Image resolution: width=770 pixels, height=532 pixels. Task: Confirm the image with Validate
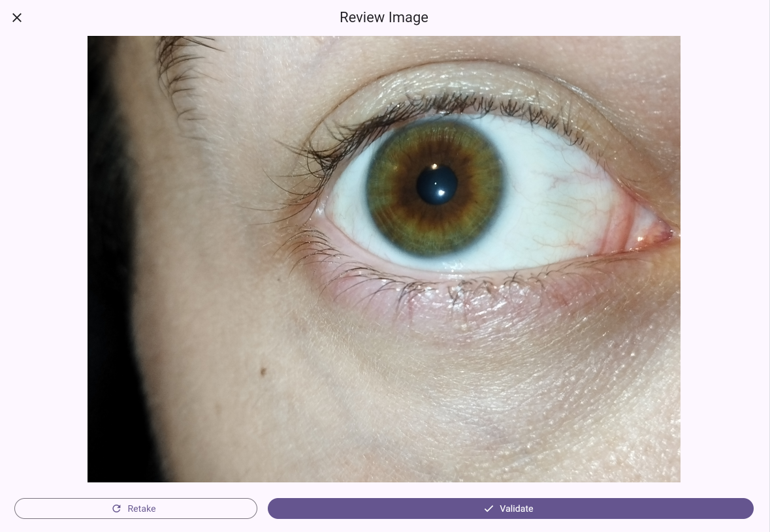coord(509,509)
